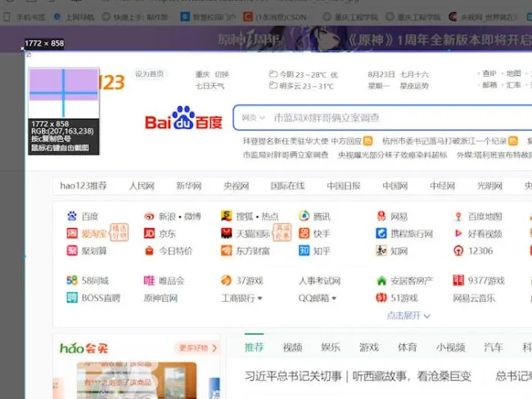Open the 央视网 tab
The width and height of the screenshot is (532, 399).
coord(237,186)
